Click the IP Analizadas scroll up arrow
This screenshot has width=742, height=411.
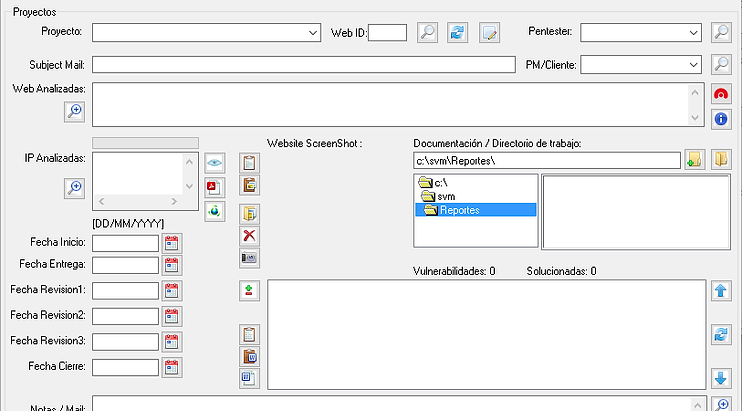pyautogui.click(x=189, y=162)
